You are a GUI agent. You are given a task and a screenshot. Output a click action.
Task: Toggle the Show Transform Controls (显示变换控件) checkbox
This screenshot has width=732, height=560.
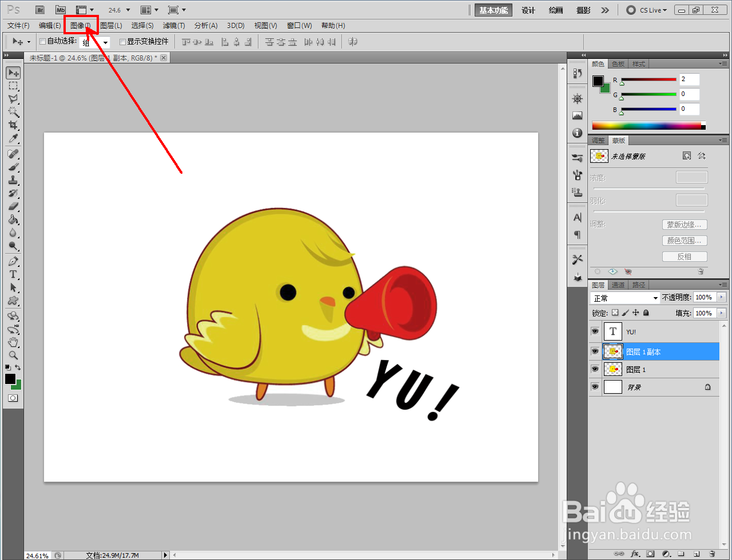(122, 41)
